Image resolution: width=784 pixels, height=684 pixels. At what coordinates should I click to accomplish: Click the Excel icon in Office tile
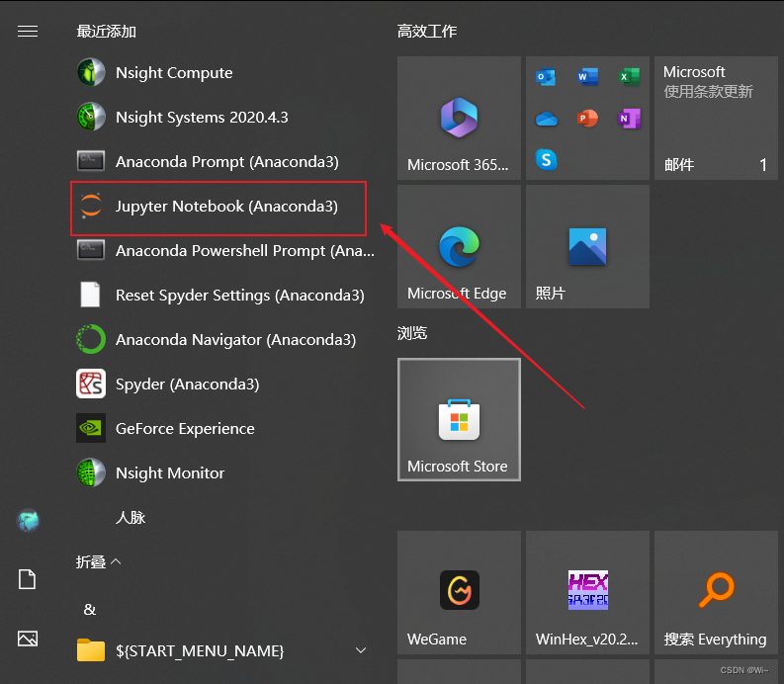pyautogui.click(x=630, y=77)
